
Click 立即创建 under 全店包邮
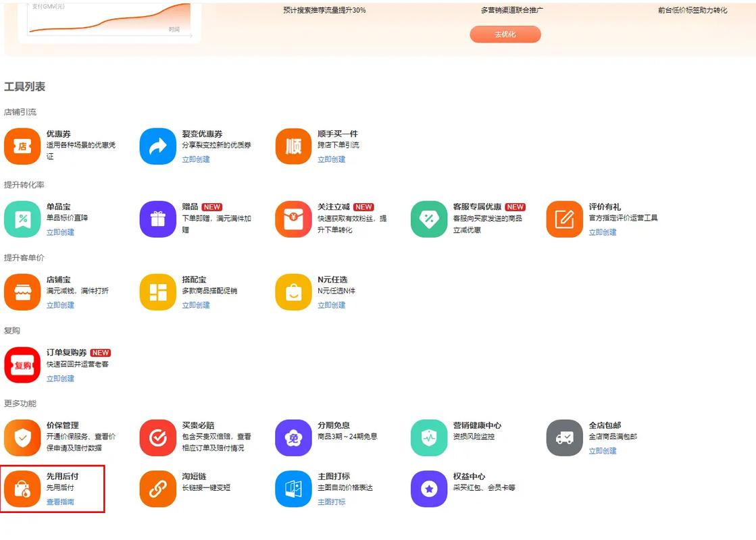pos(603,451)
